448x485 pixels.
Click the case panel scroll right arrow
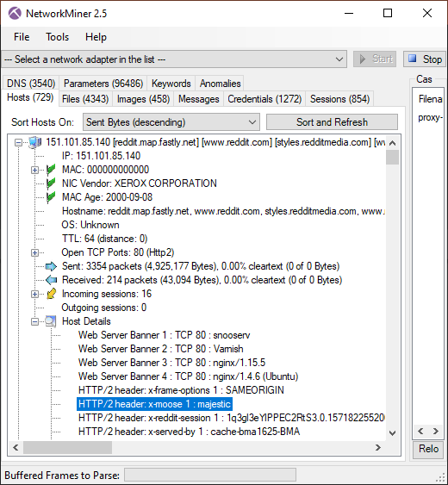point(436,432)
